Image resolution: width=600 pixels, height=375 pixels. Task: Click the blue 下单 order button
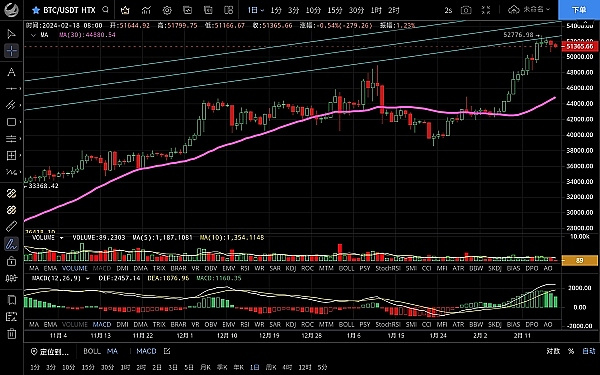pos(579,10)
